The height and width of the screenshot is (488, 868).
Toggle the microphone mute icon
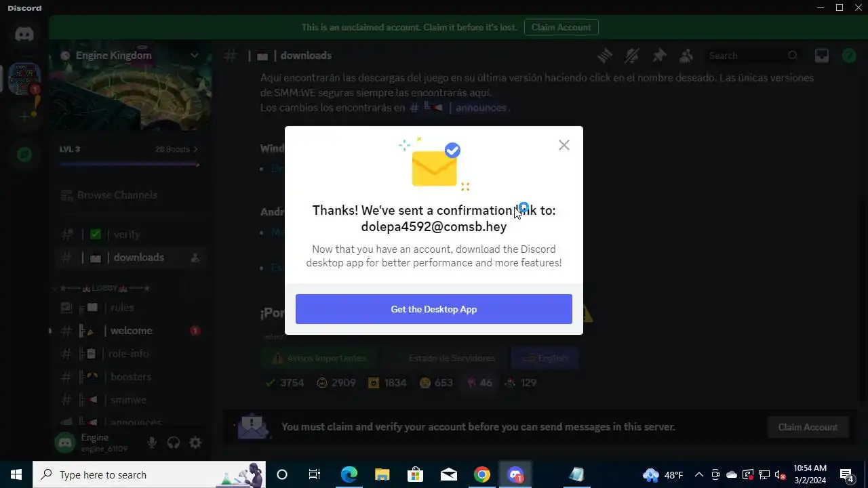coord(152,443)
